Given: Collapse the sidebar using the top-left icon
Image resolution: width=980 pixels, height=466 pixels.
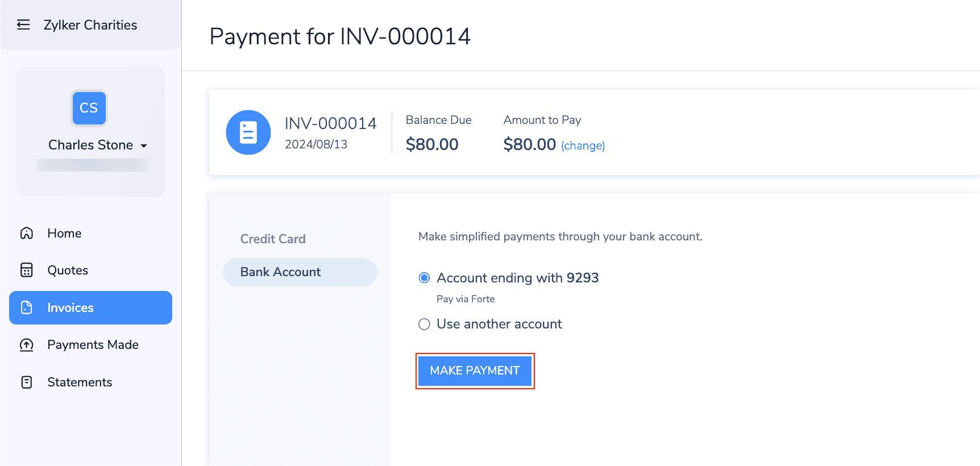Looking at the screenshot, I should click(x=23, y=24).
